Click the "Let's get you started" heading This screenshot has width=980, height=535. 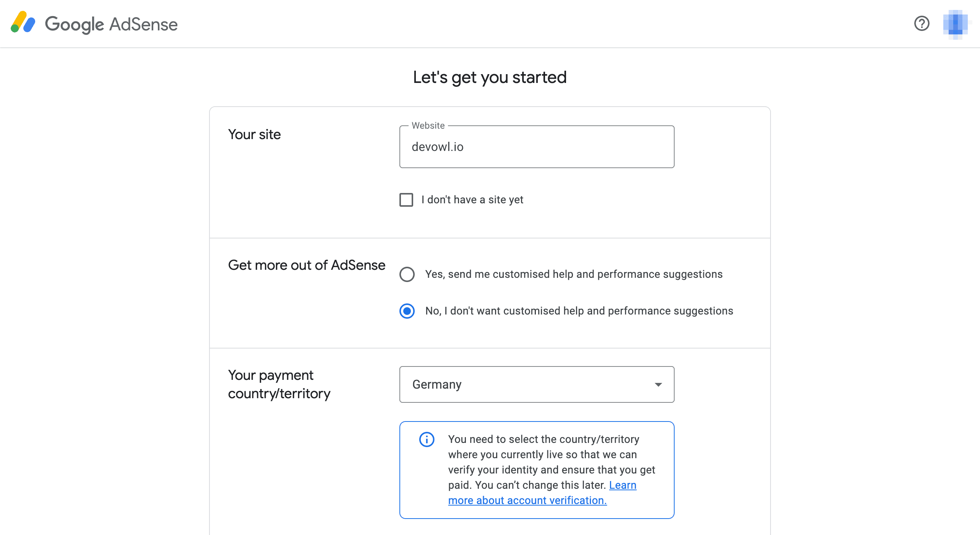tap(490, 78)
